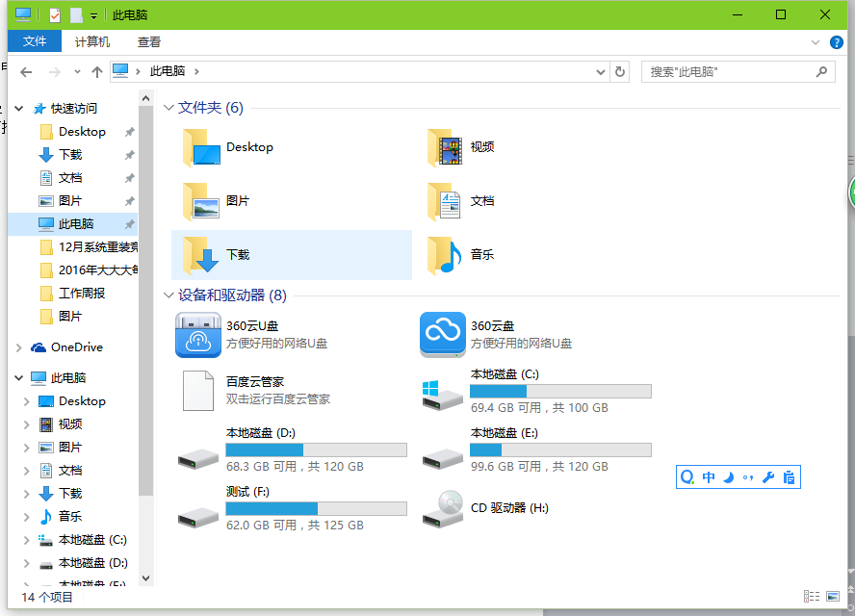Click the properties icon in title bar
Image resolution: width=855 pixels, height=616 pixels.
pyautogui.click(x=55, y=15)
